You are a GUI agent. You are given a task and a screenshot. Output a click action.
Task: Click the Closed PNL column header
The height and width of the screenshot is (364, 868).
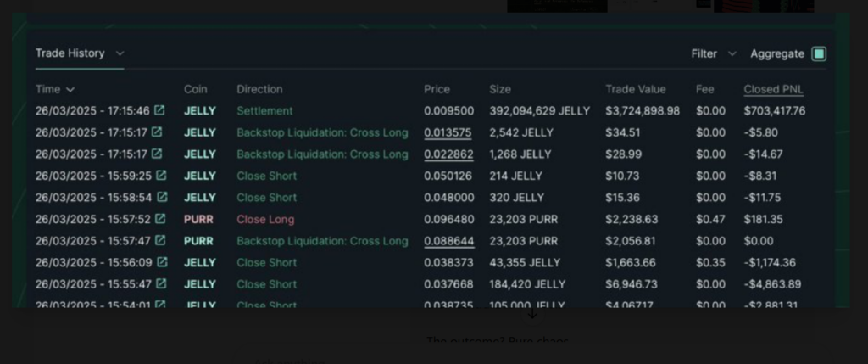coord(773,89)
